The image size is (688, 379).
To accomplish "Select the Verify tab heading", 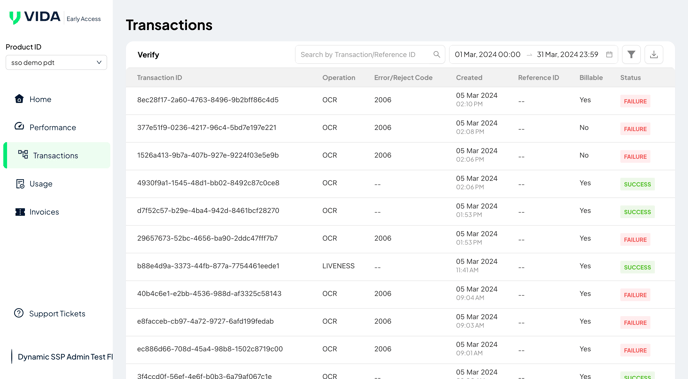I will pyautogui.click(x=148, y=55).
